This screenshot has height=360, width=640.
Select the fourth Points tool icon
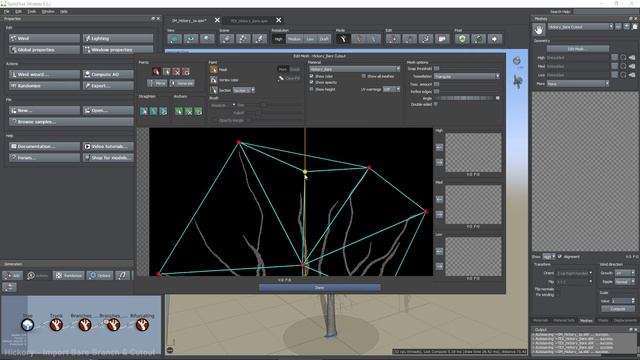click(x=186, y=72)
